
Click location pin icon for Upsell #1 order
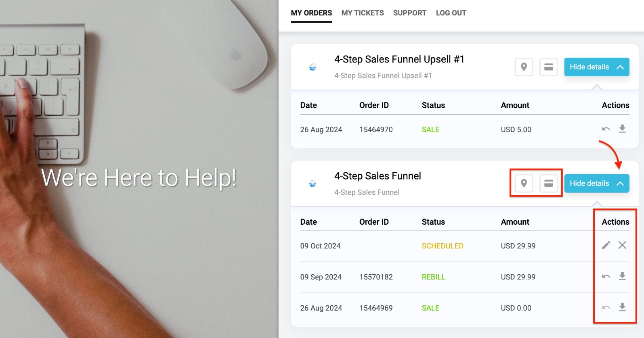pos(524,67)
